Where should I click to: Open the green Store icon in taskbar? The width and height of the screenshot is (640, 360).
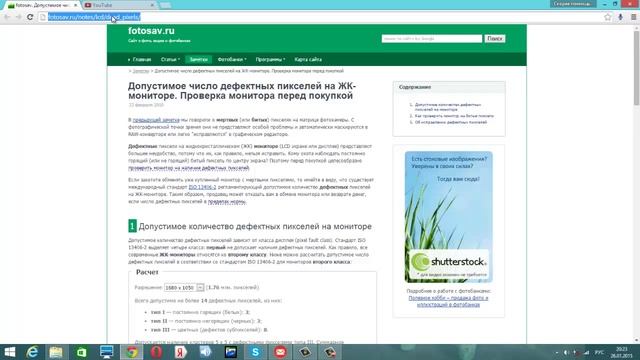click(x=82, y=352)
